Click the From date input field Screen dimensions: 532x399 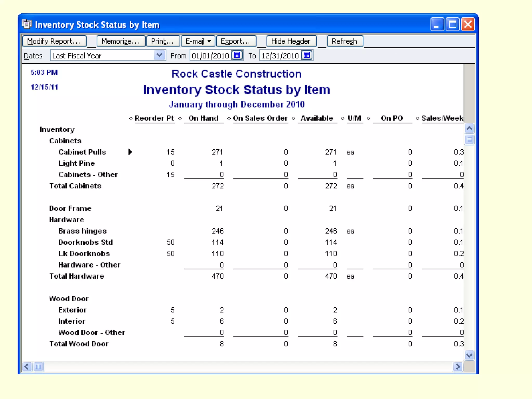[210, 56]
